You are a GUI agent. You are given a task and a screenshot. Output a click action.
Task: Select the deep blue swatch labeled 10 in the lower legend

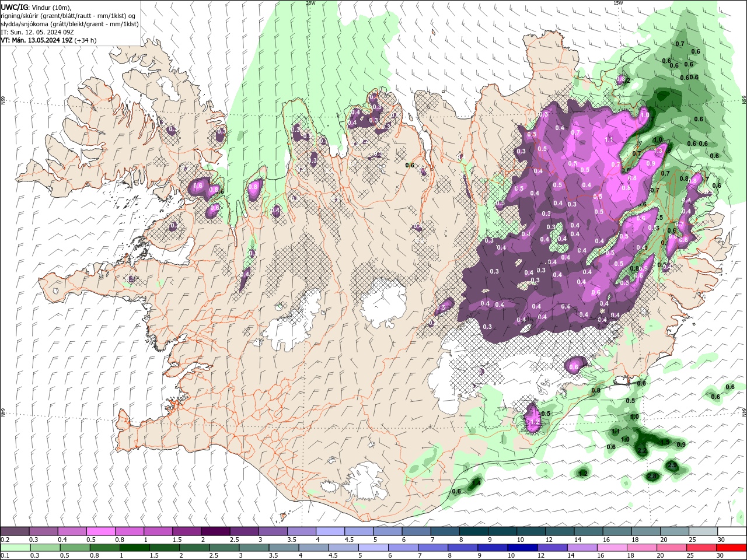(522, 548)
